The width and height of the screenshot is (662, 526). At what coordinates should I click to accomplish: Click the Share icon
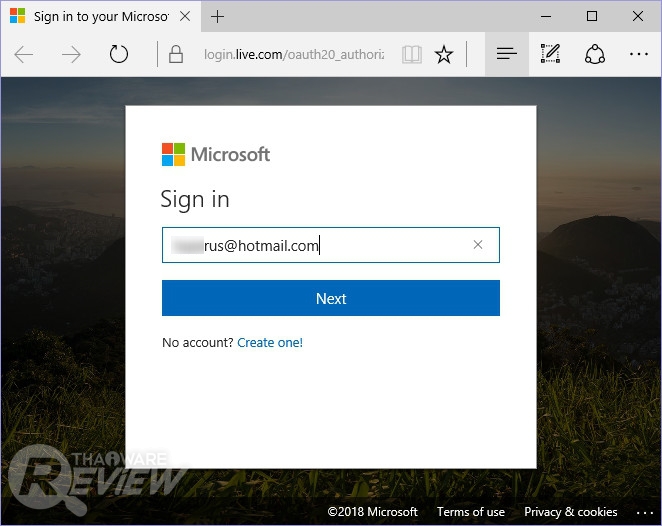(x=594, y=54)
